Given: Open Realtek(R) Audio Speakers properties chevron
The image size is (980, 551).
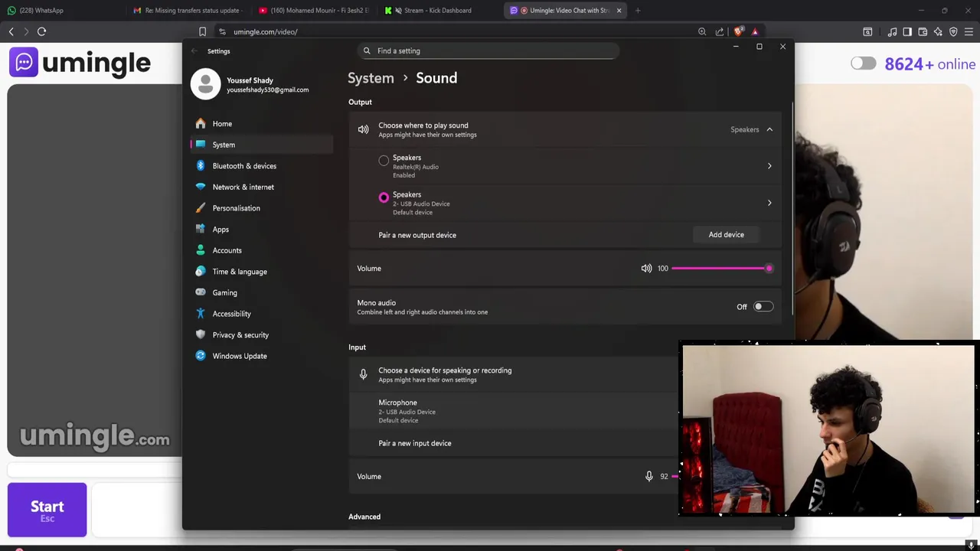Looking at the screenshot, I should [x=769, y=166].
